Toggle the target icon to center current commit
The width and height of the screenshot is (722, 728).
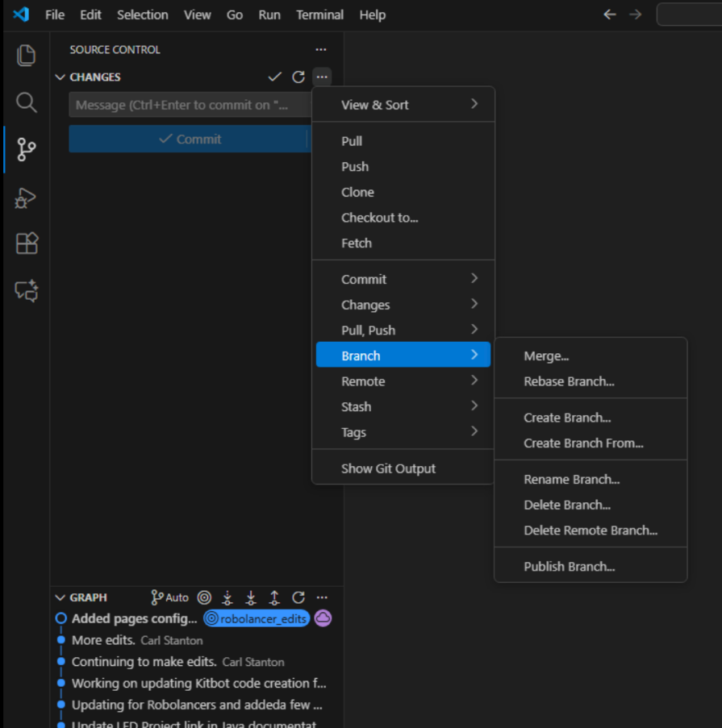point(204,597)
